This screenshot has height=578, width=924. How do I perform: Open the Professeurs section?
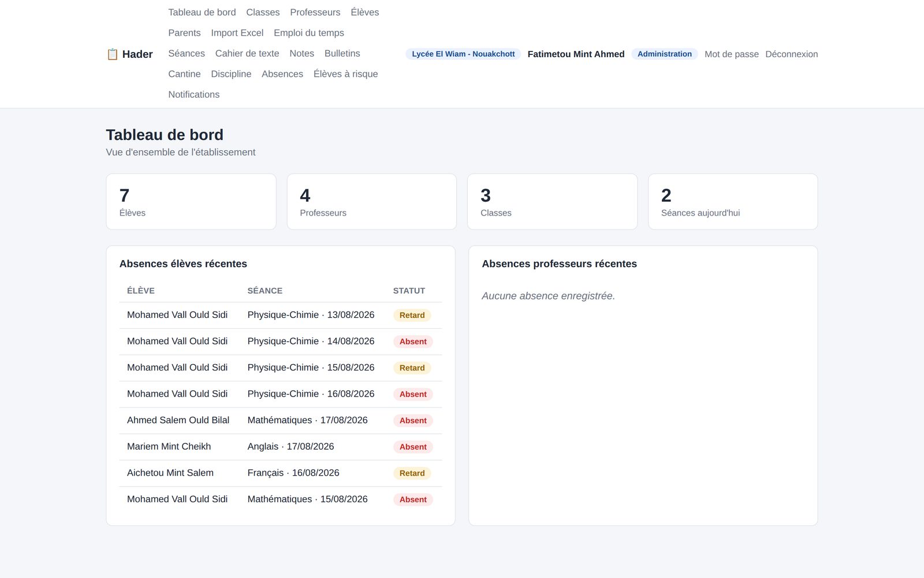tap(315, 12)
